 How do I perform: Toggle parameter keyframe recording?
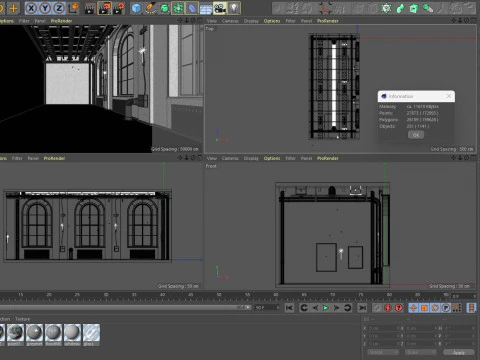(446, 308)
